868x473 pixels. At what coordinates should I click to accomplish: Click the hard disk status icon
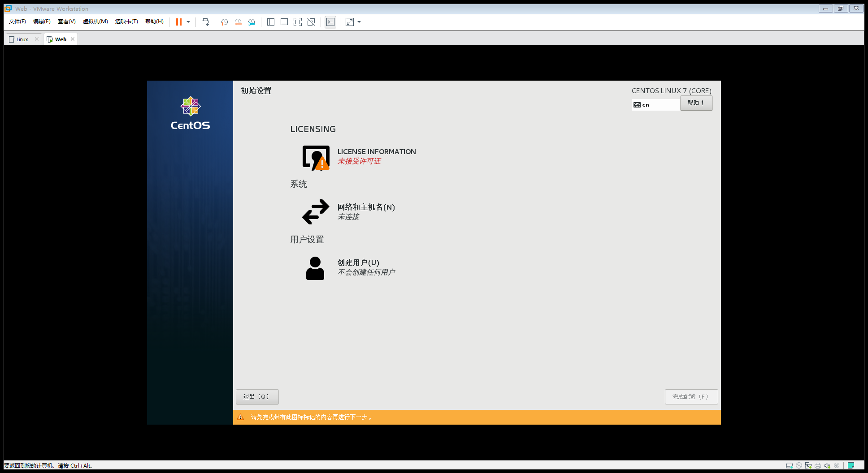(x=790, y=465)
